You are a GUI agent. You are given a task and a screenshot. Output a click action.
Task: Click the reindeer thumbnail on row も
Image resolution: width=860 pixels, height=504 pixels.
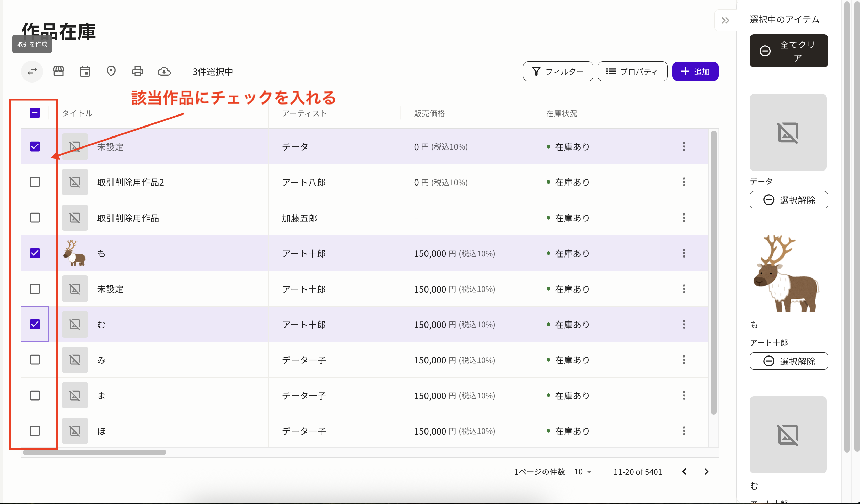point(75,253)
